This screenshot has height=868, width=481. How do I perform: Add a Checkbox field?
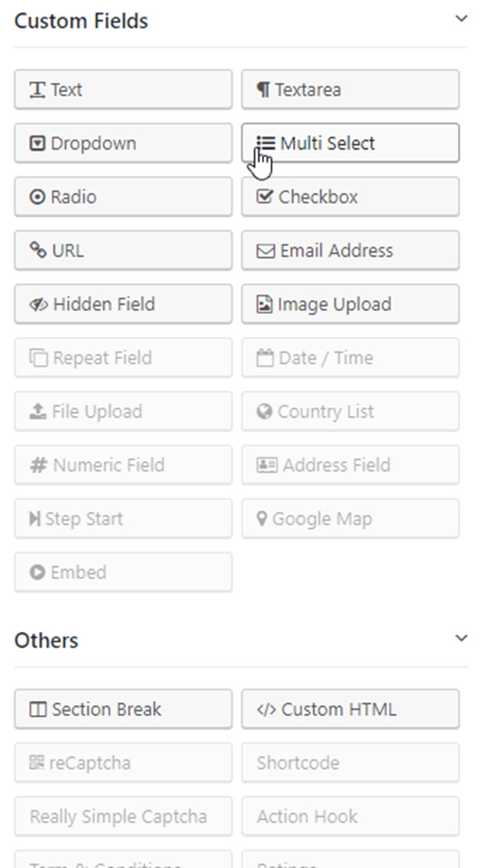[350, 197]
